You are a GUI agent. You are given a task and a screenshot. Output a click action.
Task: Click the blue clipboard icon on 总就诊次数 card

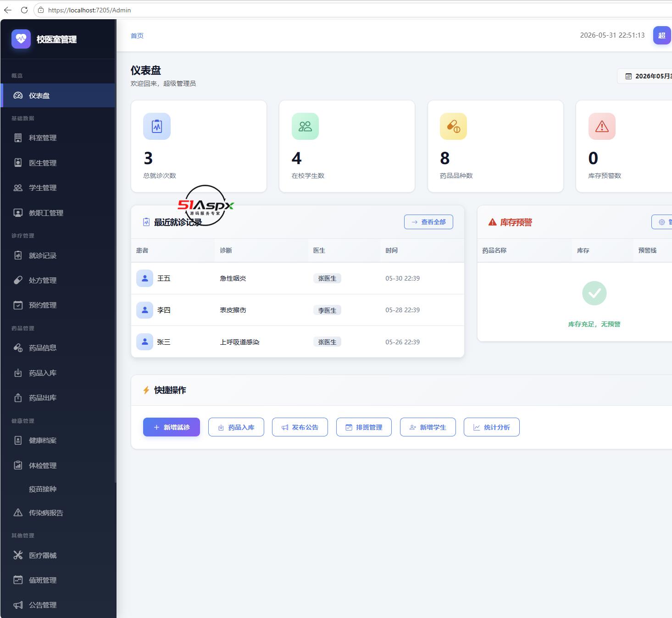pyautogui.click(x=157, y=126)
